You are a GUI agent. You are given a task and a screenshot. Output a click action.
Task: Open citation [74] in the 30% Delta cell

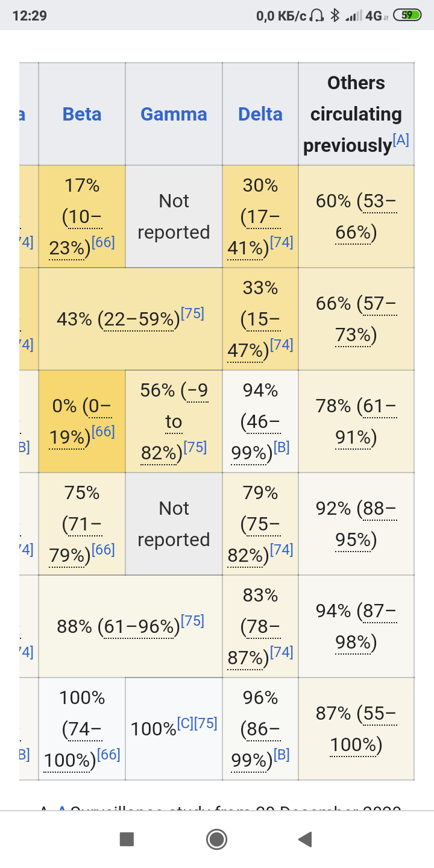281,242
